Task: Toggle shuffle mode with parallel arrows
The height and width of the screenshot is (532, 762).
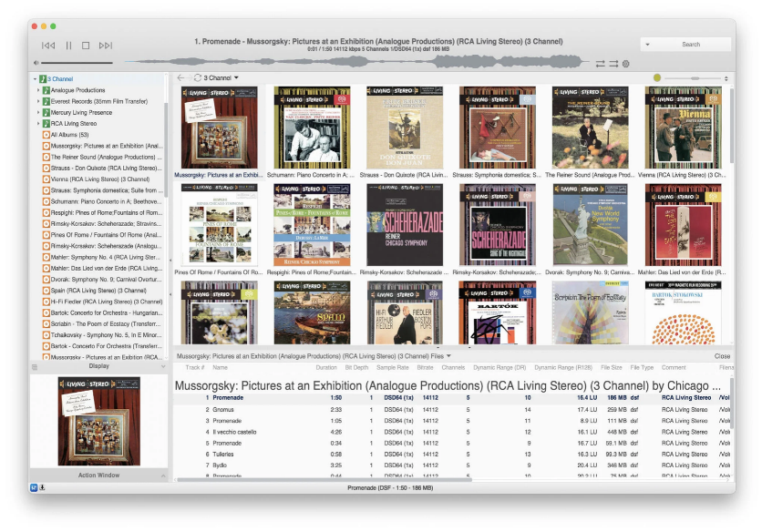Action: [613, 64]
